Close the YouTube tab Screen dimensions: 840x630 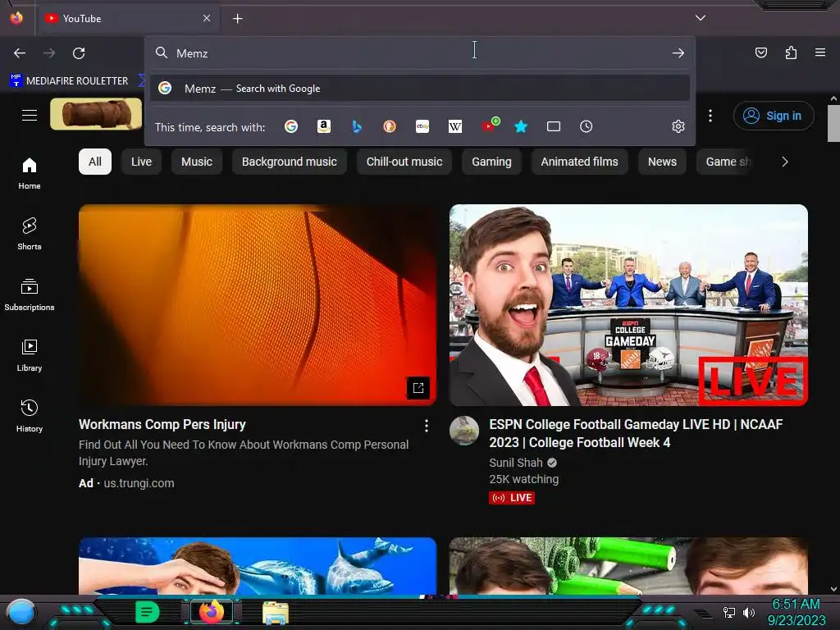[207, 18]
